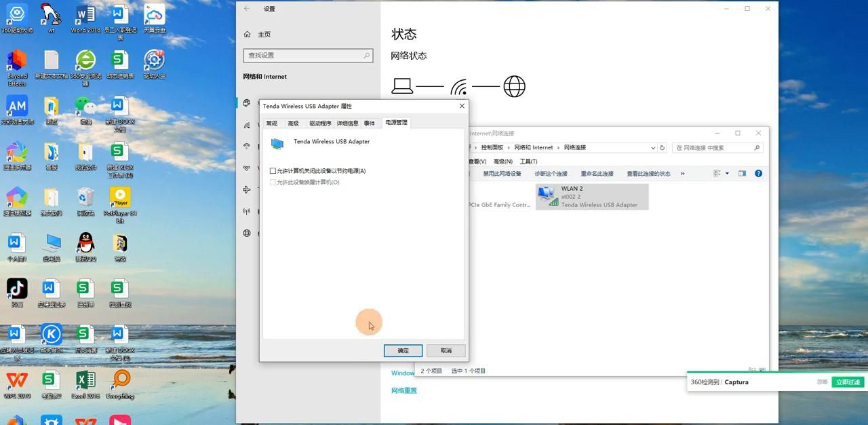Enable 允许计算机关闭此设备以节约电源 checkbox

[273, 170]
